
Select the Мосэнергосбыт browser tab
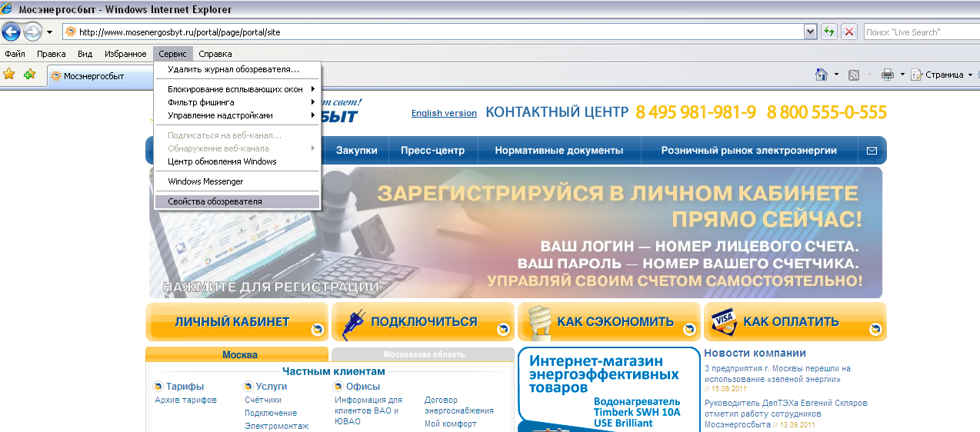100,76
